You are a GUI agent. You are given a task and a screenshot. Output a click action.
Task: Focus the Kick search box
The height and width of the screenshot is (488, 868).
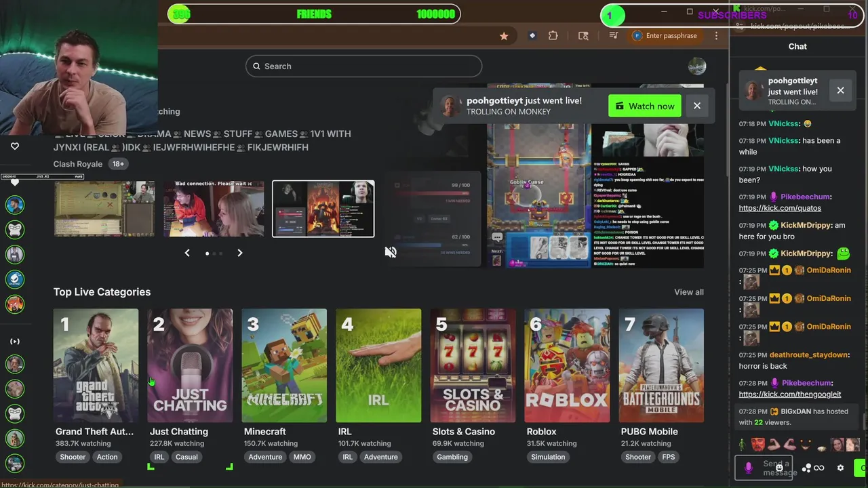click(363, 66)
